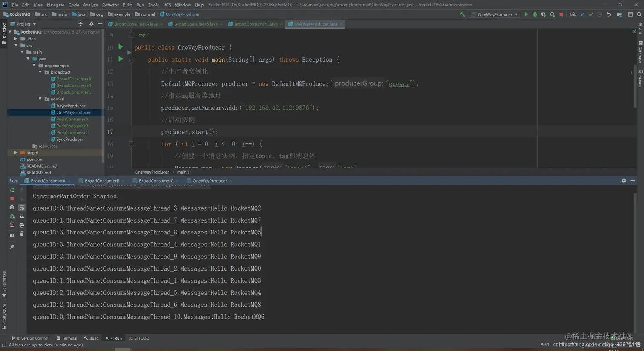
Task: Toggle the Database tool window stripe
Action: pyautogui.click(x=640, y=51)
